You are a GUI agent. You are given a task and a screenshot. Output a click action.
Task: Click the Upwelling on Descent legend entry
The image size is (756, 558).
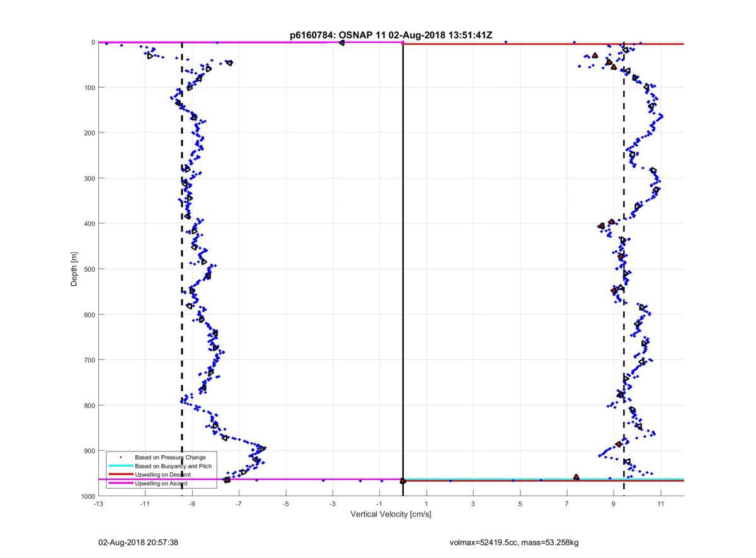(163, 474)
